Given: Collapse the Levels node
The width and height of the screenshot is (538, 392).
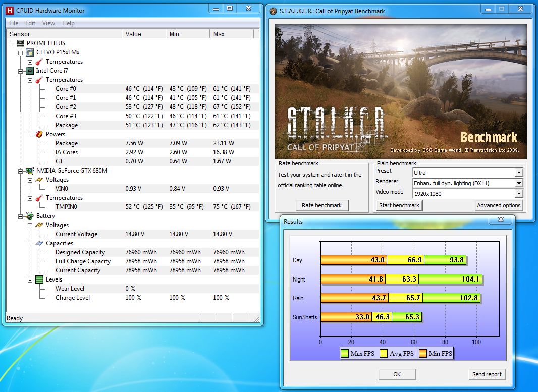Looking at the screenshot, I should (x=30, y=280).
